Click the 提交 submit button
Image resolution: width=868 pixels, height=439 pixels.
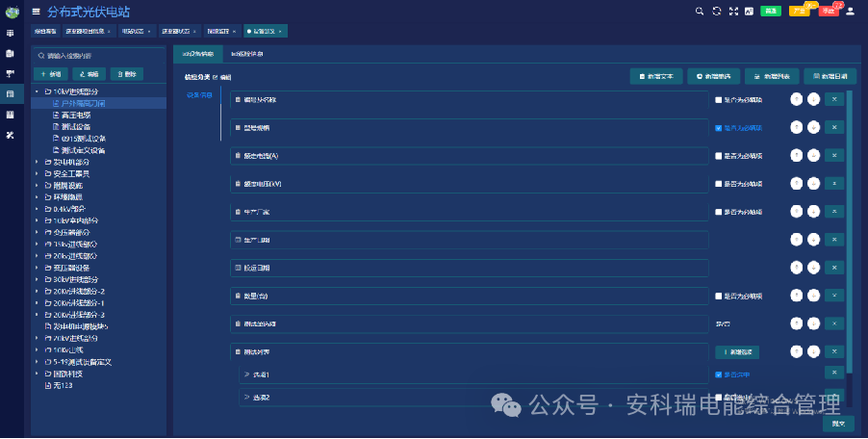(838, 424)
